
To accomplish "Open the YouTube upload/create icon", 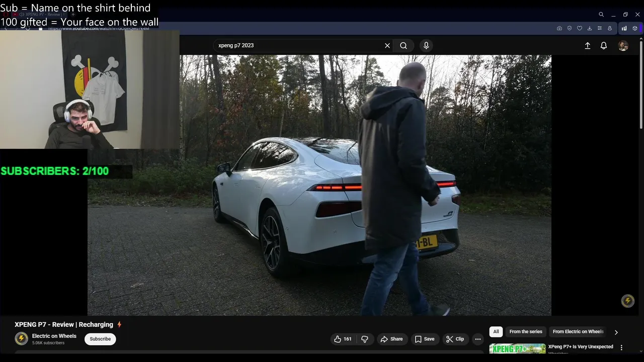I will click(587, 46).
